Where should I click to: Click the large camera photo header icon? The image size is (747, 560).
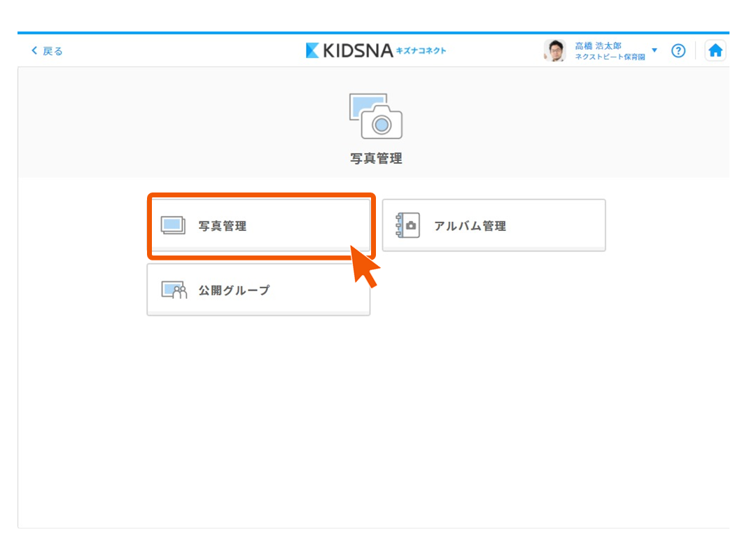[x=376, y=116]
